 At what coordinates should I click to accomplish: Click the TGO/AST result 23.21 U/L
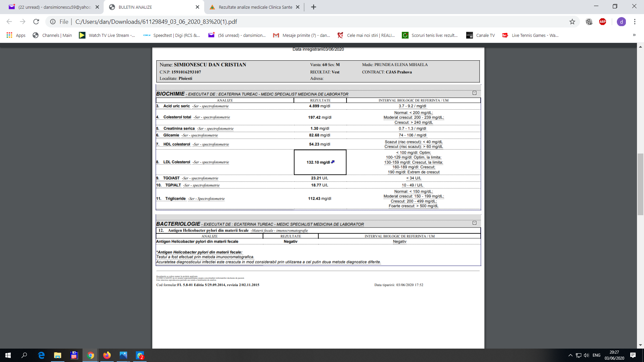coord(320,178)
